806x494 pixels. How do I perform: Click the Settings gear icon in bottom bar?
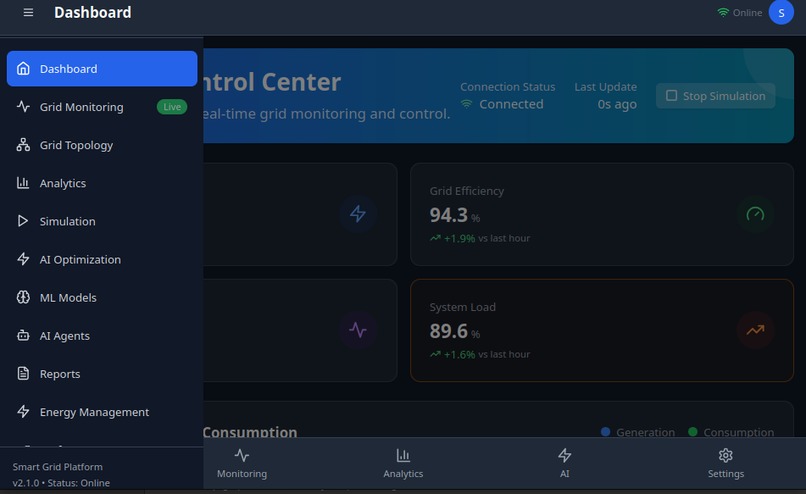coord(725,455)
